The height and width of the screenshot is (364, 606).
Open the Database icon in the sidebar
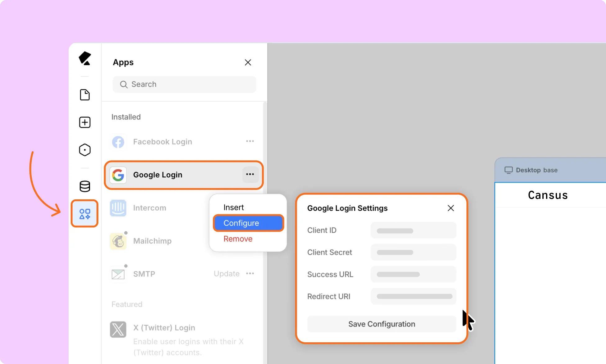pyautogui.click(x=85, y=186)
